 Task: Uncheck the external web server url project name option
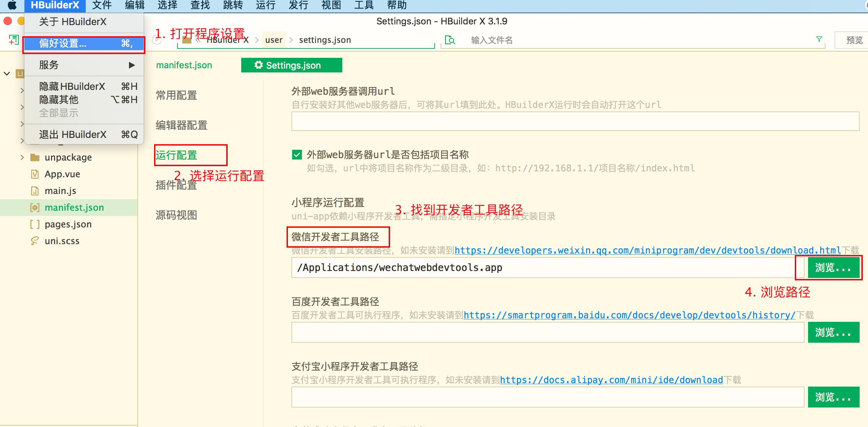pyautogui.click(x=297, y=155)
